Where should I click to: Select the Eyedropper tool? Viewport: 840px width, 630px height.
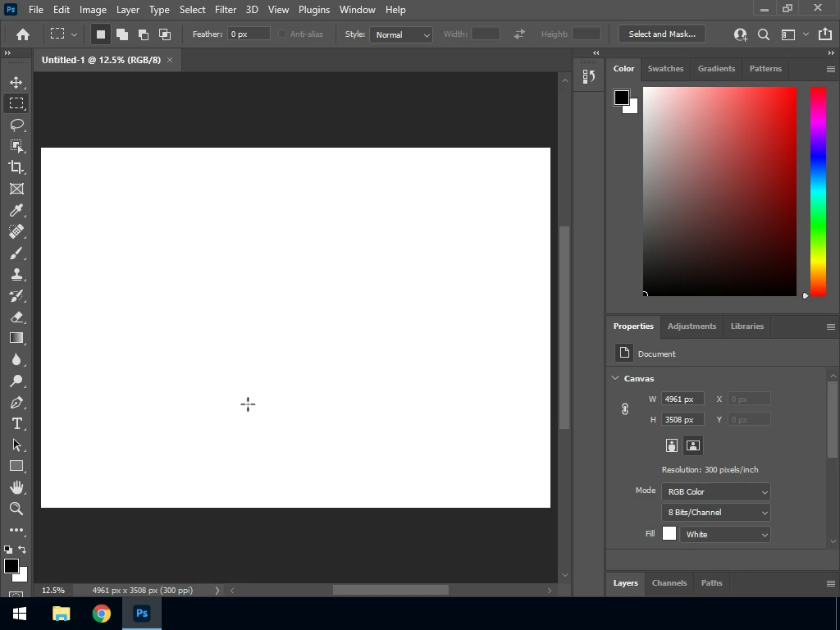(16, 211)
